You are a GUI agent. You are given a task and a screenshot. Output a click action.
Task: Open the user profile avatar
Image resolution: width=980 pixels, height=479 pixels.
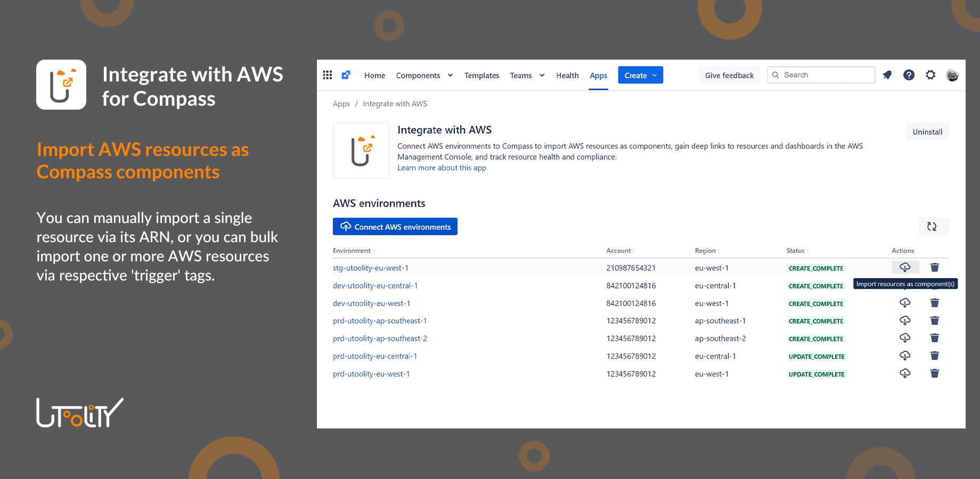pos(952,75)
